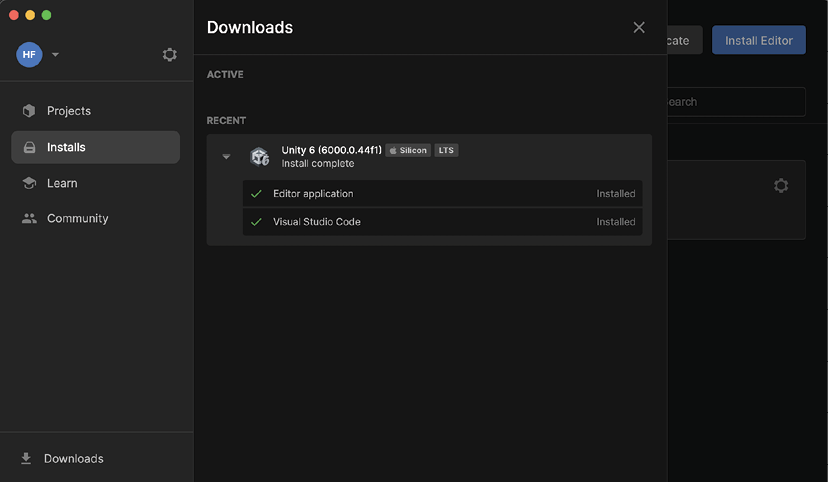Collapse the Unity 6 download entry
Screen dimensions: 828x482
[226, 157]
